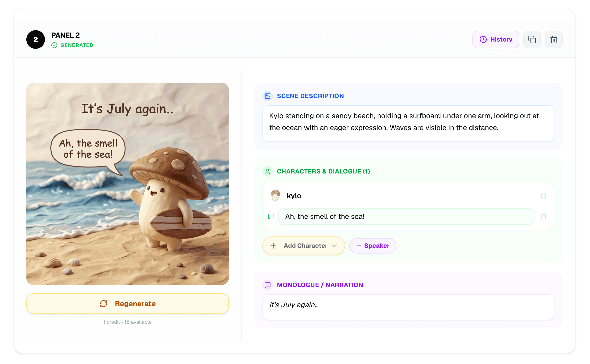The height and width of the screenshot is (364, 590).
Task: Click the 'PANEL 2' title text
Action: (65, 35)
